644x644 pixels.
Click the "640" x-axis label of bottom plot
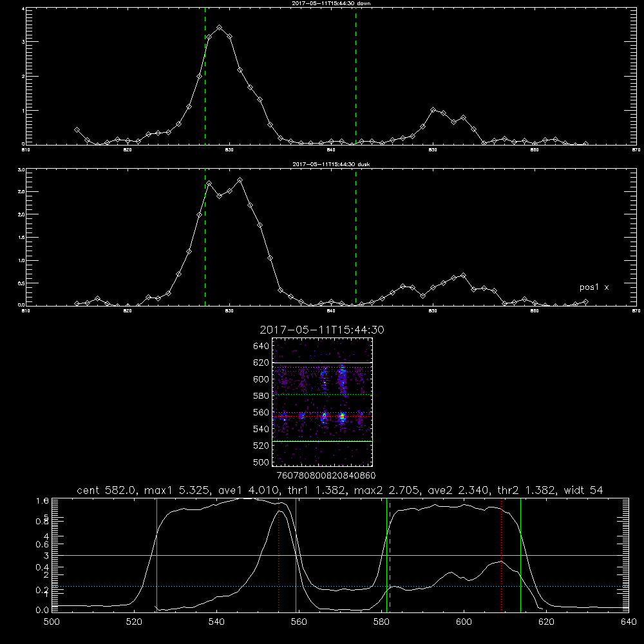click(629, 622)
